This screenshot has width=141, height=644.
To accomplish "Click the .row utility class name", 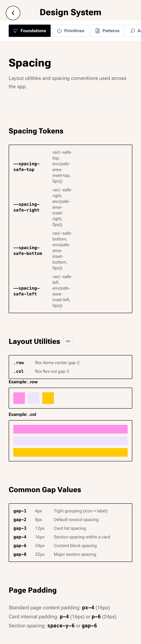I will (x=19, y=362).
